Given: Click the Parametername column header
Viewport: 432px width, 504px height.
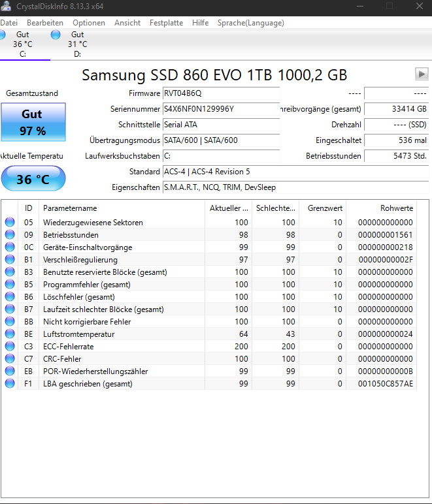Looking at the screenshot, I should pyautogui.click(x=122, y=208).
